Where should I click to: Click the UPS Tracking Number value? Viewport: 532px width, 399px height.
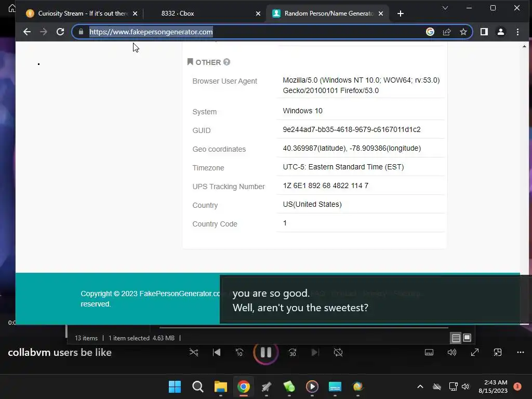point(326,185)
